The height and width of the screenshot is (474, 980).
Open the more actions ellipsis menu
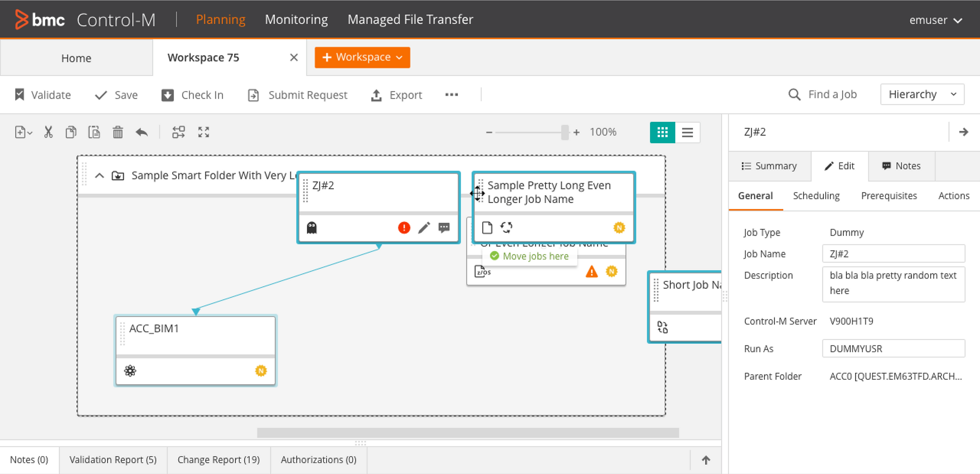click(452, 95)
